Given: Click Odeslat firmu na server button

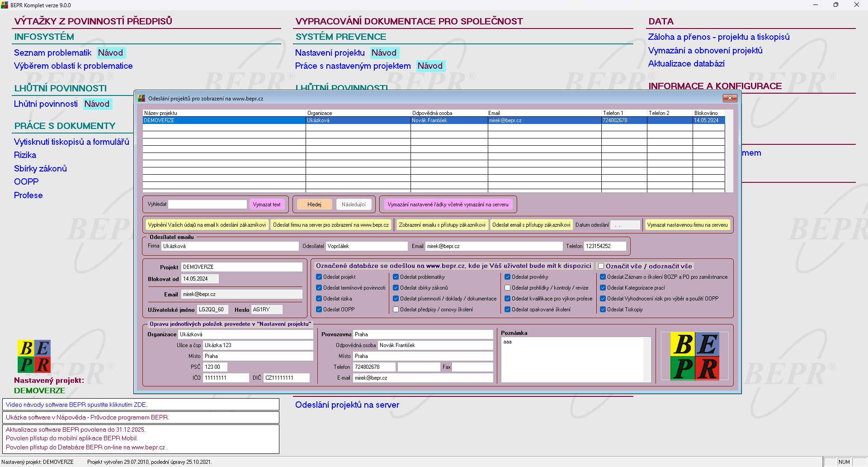Looking at the screenshot, I should 330,225.
